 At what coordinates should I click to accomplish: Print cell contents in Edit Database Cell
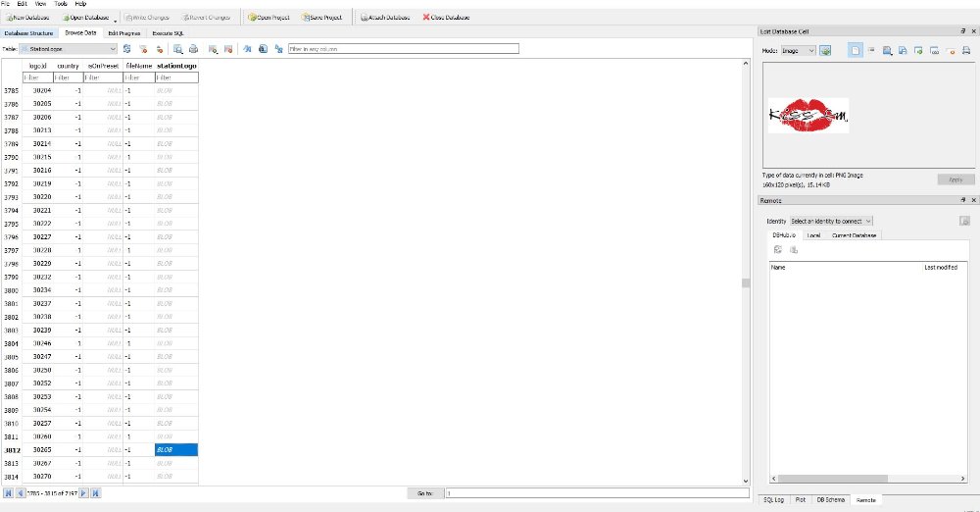coord(966,50)
